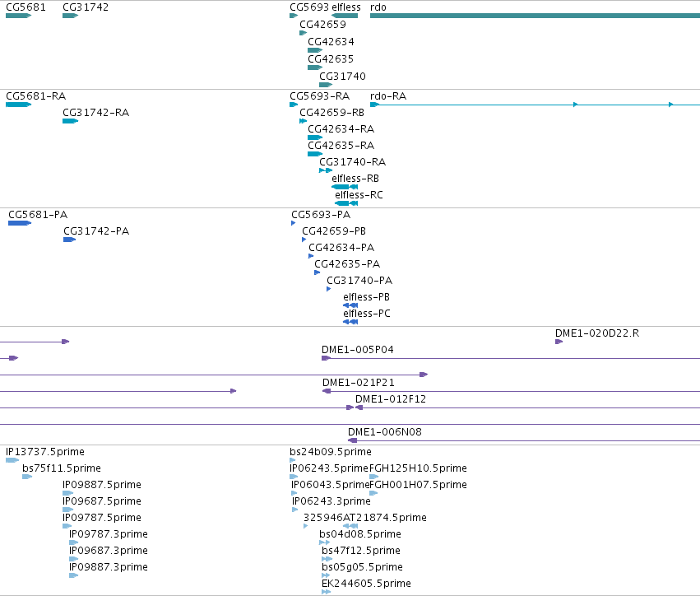
Task: Click the CG31740 gene label
Action: pyautogui.click(x=342, y=77)
